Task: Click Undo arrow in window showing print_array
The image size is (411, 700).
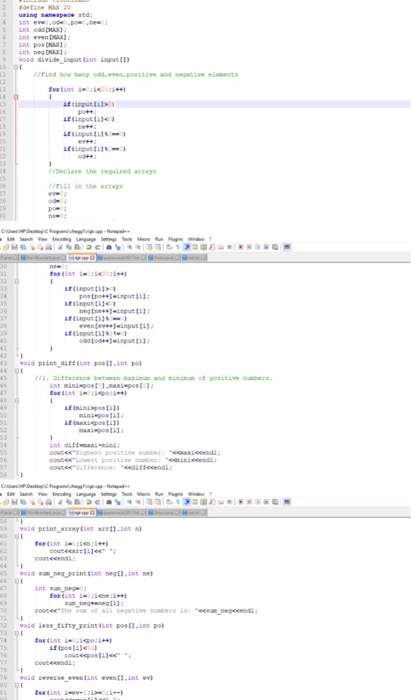Action: click(89, 502)
